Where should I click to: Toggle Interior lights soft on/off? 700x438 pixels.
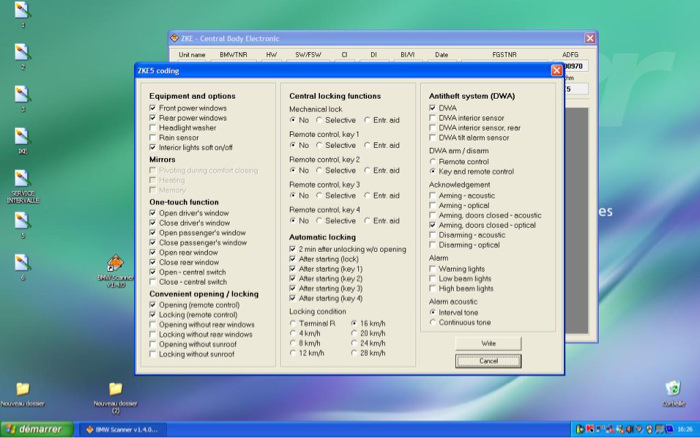tap(153, 147)
